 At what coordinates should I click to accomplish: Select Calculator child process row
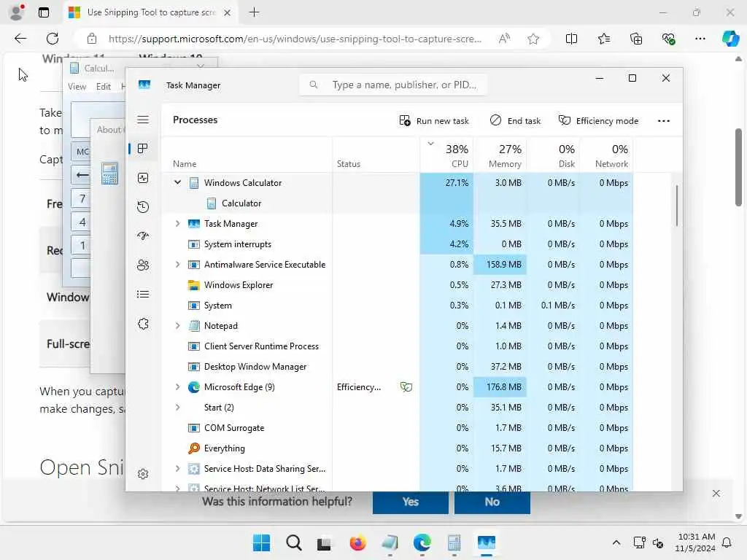tap(398, 203)
